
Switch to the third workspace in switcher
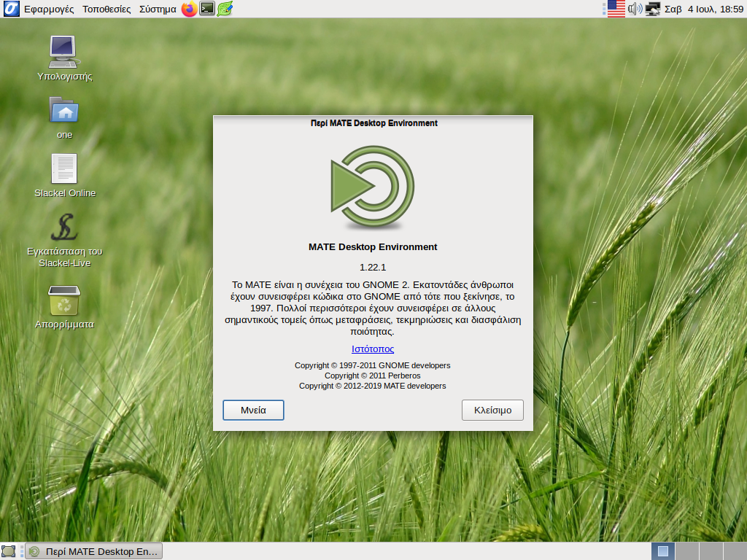click(711, 551)
